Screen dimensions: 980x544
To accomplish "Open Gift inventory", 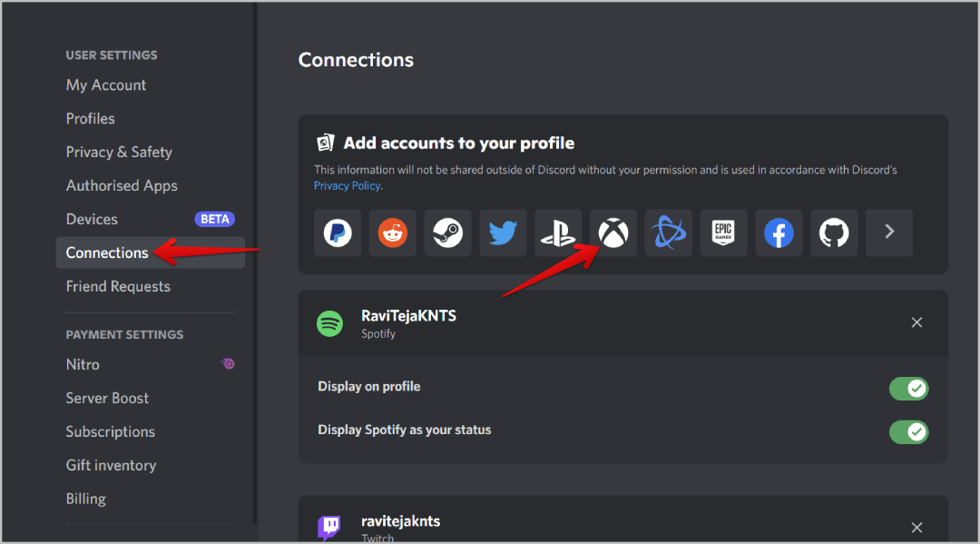I will (150, 465).
